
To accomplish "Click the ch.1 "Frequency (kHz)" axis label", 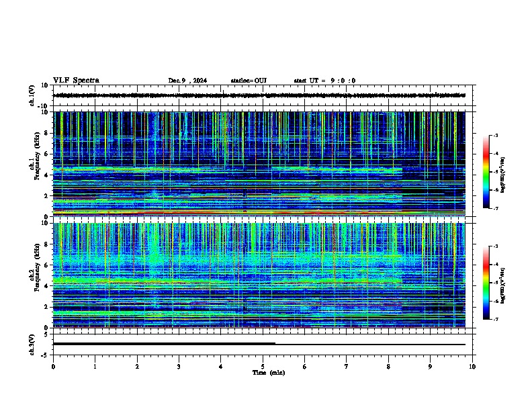I will point(37,156).
